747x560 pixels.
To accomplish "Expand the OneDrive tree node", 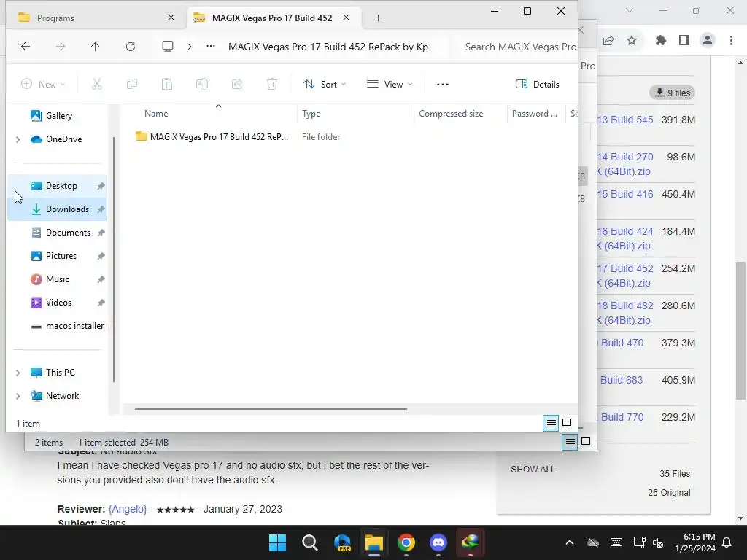I will coord(18,139).
